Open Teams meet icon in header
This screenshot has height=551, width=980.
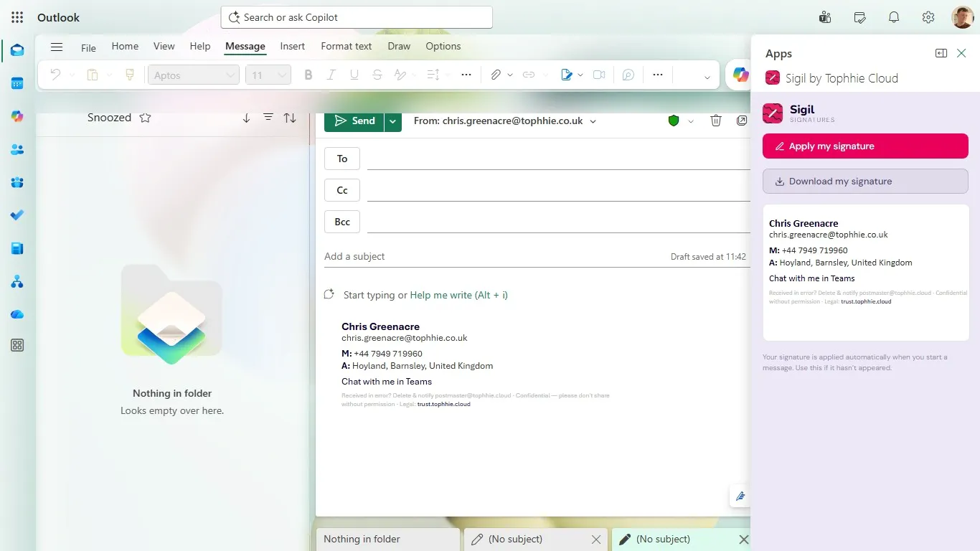tap(825, 17)
